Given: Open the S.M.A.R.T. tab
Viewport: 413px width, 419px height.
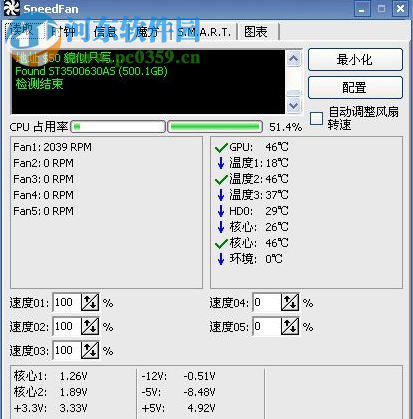Looking at the screenshot, I should [x=204, y=32].
